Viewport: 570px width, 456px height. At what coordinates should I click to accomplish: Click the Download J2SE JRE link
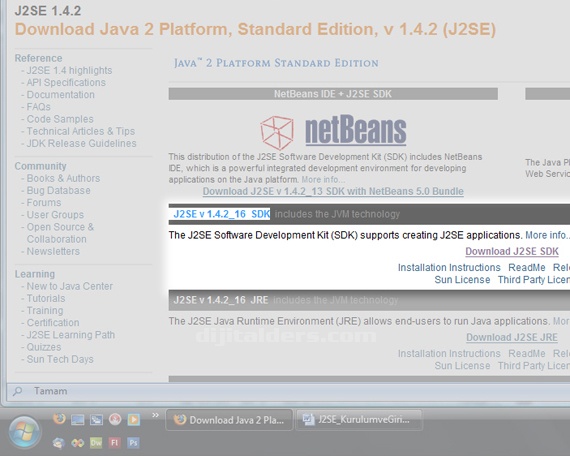(512, 337)
